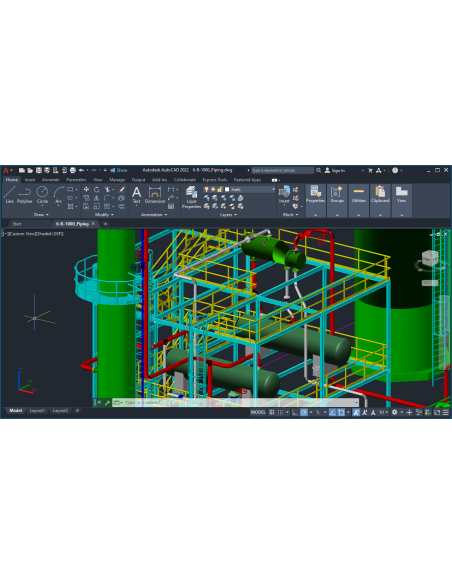Viewport: 452px width, 584px height.
Task: Open the Utilities panel button
Action: (x=359, y=200)
